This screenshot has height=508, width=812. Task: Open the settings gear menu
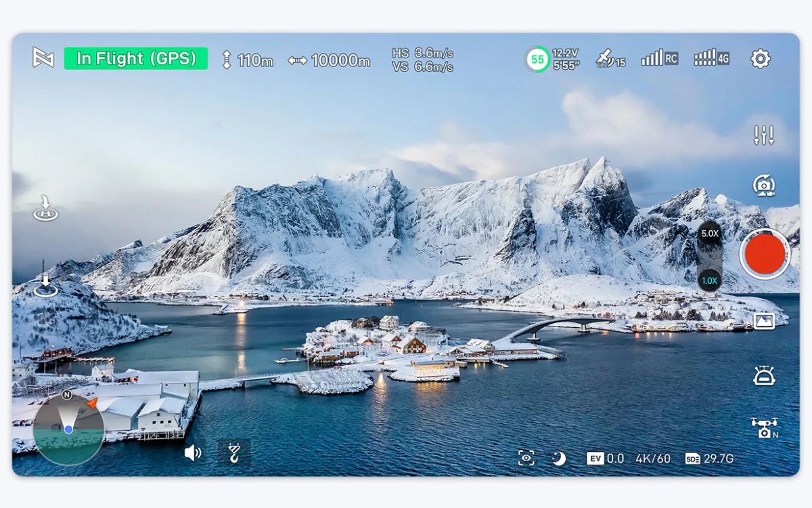coord(761,59)
